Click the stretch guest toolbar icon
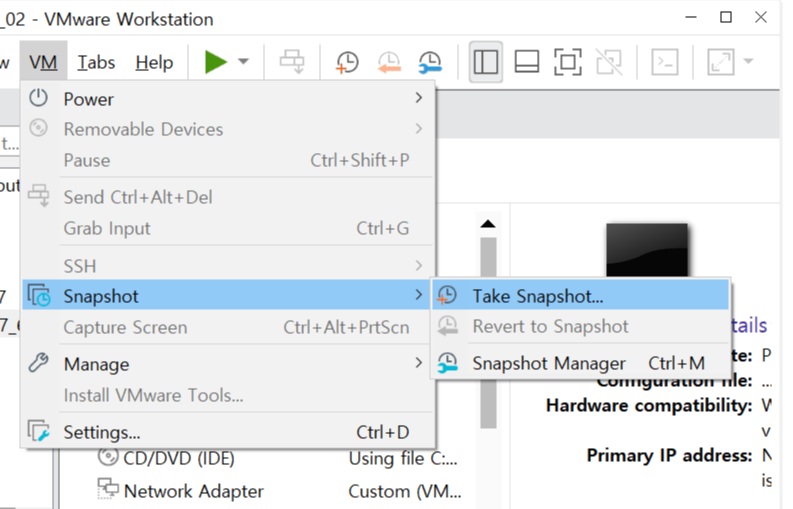The width and height of the screenshot is (793, 509). 720,62
